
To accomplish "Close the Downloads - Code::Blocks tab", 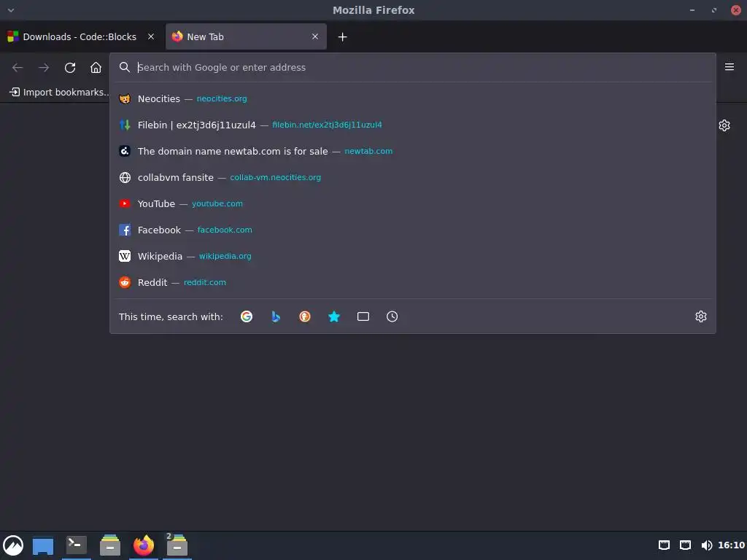I will pyautogui.click(x=151, y=36).
